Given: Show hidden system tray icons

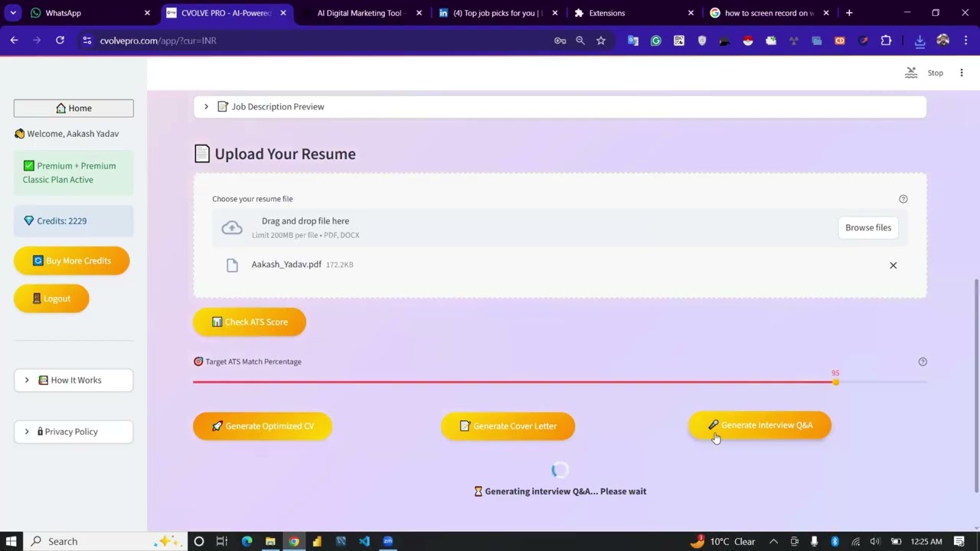Looking at the screenshot, I should pos(773,541).
